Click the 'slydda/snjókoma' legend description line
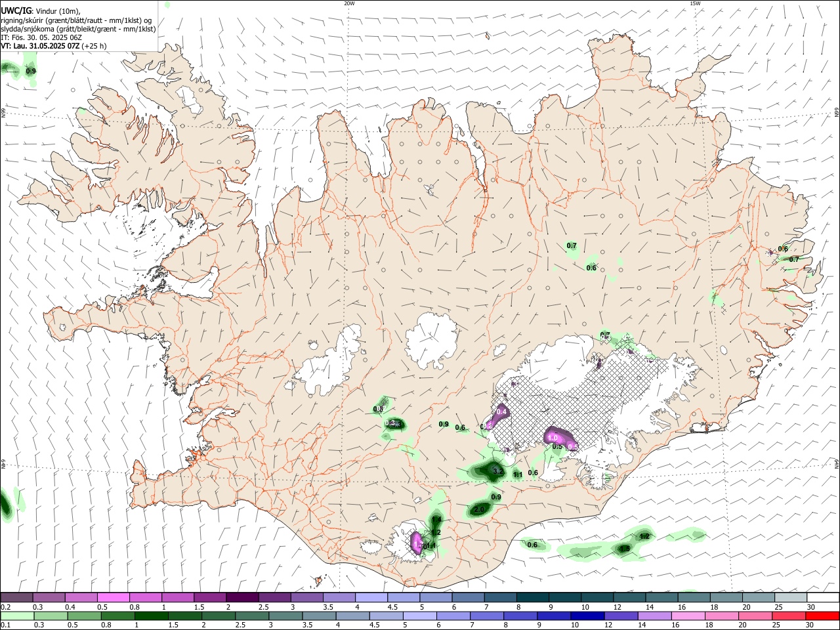This screenshot has height=630, width=840. [78, 29]
